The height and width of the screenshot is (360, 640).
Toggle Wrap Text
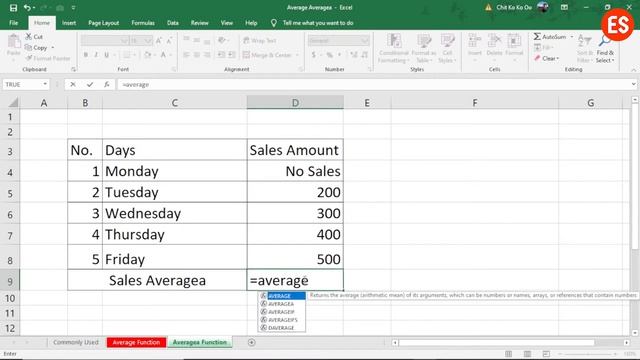260,40
